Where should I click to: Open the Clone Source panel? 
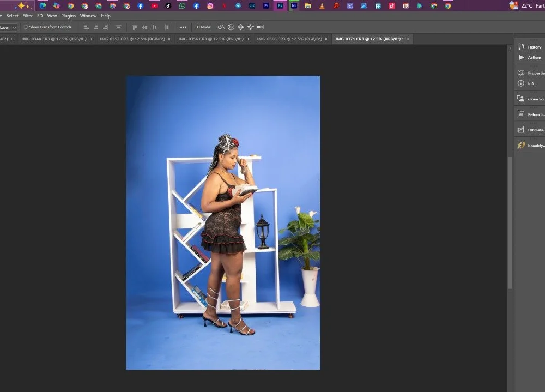(530, 99)
